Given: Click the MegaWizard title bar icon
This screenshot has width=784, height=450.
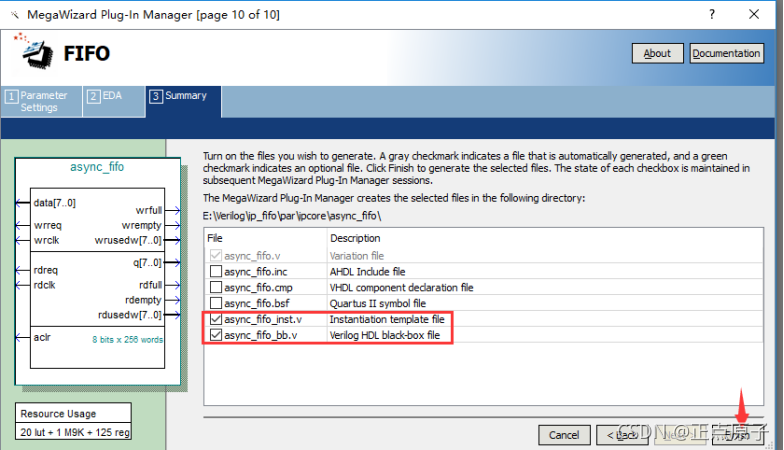Looking at the screenshot, I should pos(14,14).
